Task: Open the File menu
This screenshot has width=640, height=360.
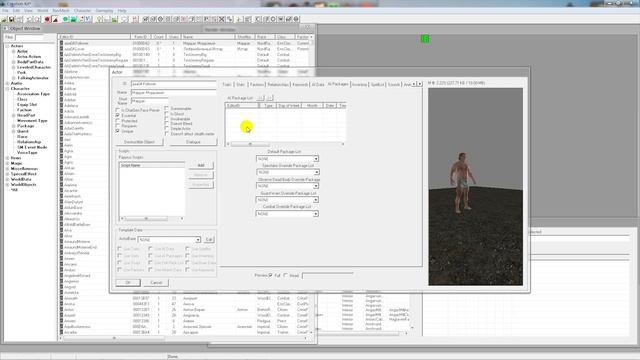Action: [5, 11]
